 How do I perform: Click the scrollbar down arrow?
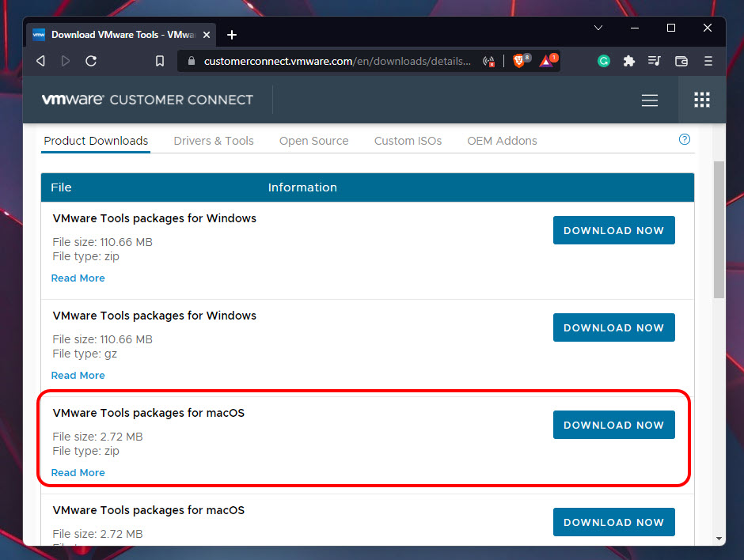[x=719, y=539]
